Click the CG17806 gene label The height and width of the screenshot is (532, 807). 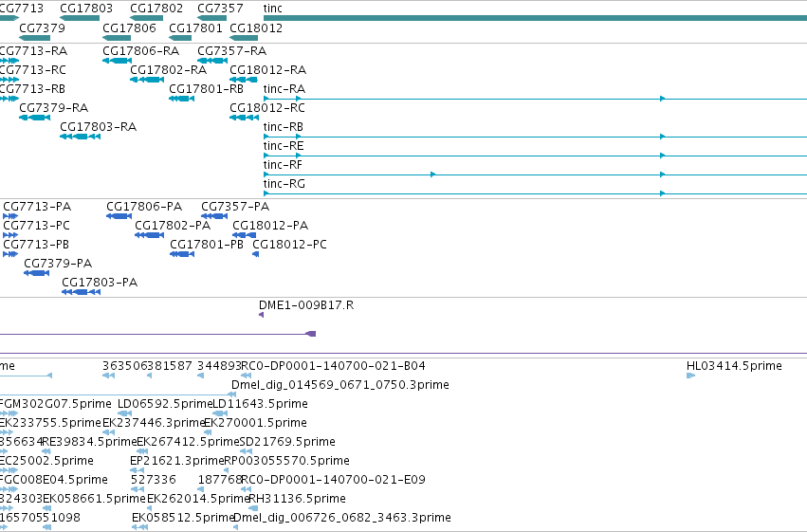(129, 28)
